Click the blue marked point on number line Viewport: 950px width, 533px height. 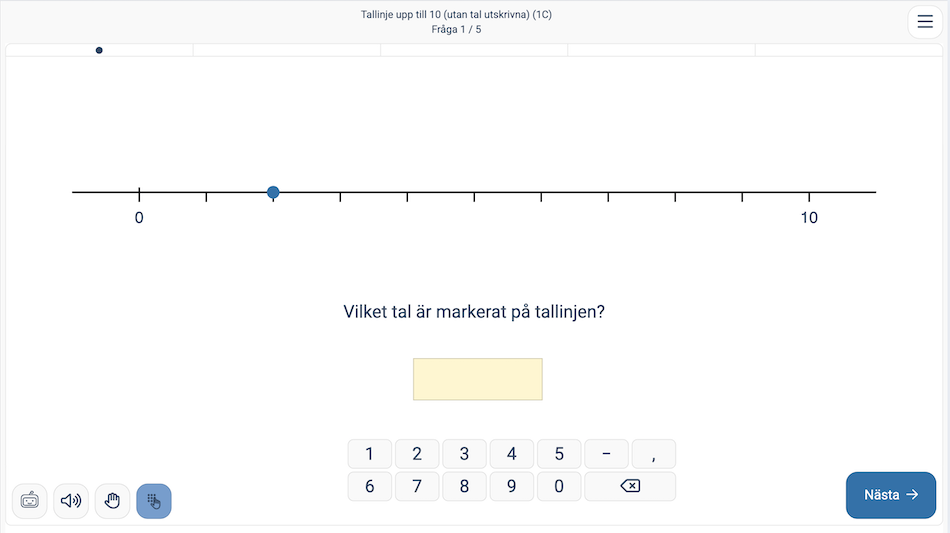pyautogui.click(x=273, y=192)
